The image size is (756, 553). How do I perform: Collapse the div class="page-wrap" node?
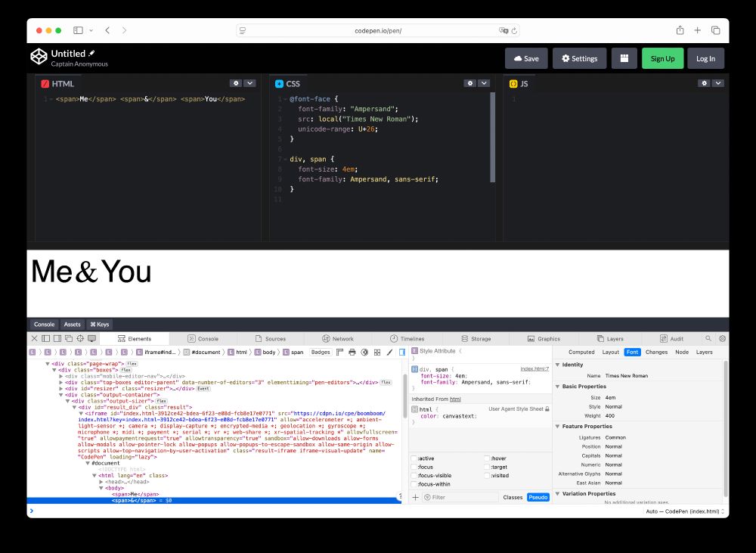tap(48, 364)
